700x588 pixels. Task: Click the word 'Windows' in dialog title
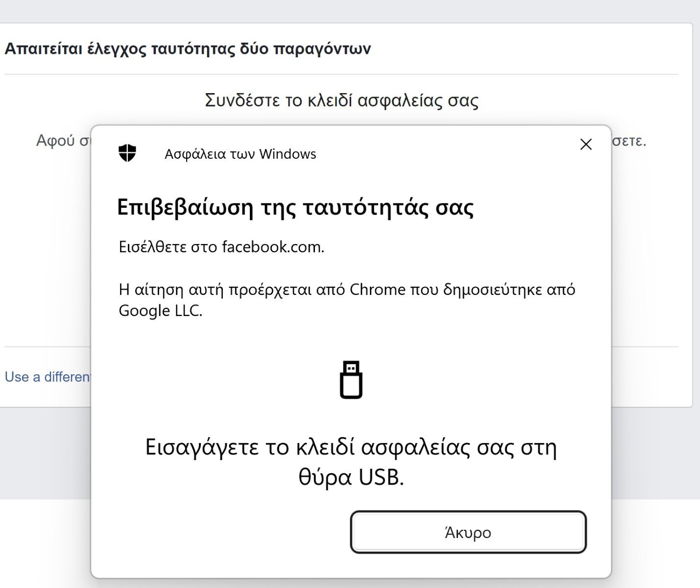pyautogui.click(x=288, y=154)
